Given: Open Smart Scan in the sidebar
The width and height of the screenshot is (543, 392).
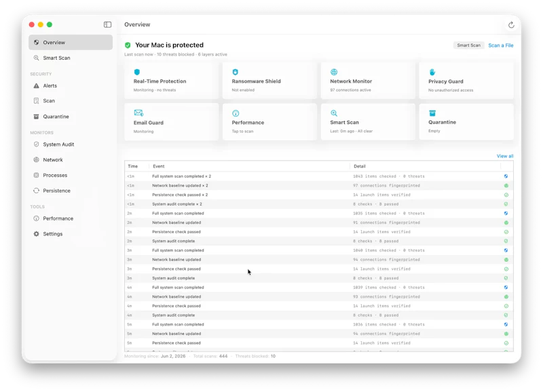Looking at the screenshot, I should pos(71,58).
